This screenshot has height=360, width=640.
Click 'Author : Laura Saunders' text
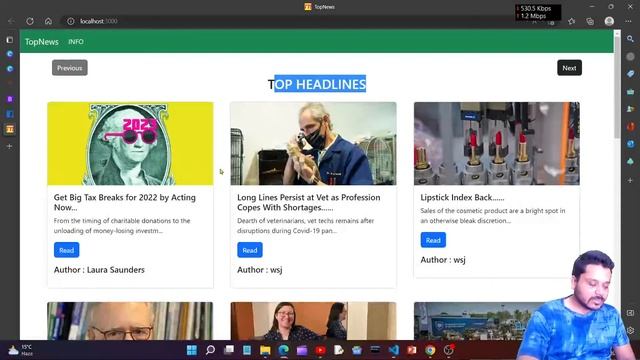click(x=99, y=270)
